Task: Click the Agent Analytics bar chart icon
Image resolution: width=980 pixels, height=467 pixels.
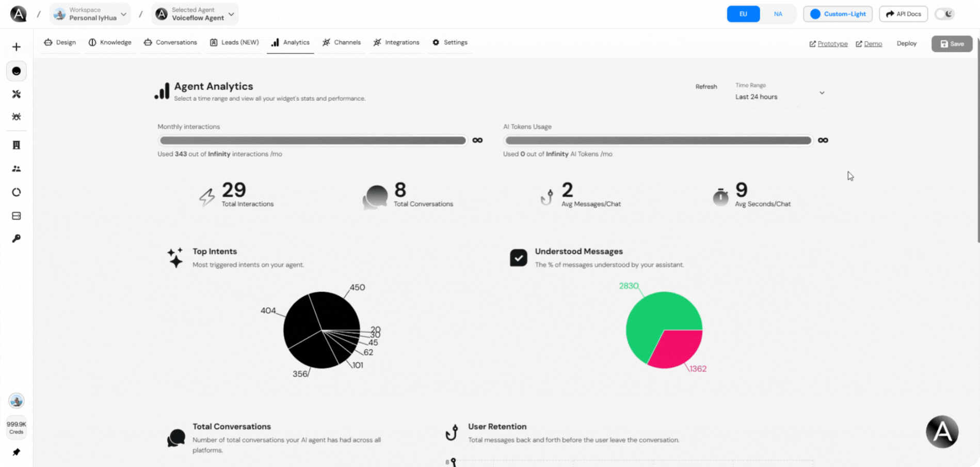Action: 162,91
